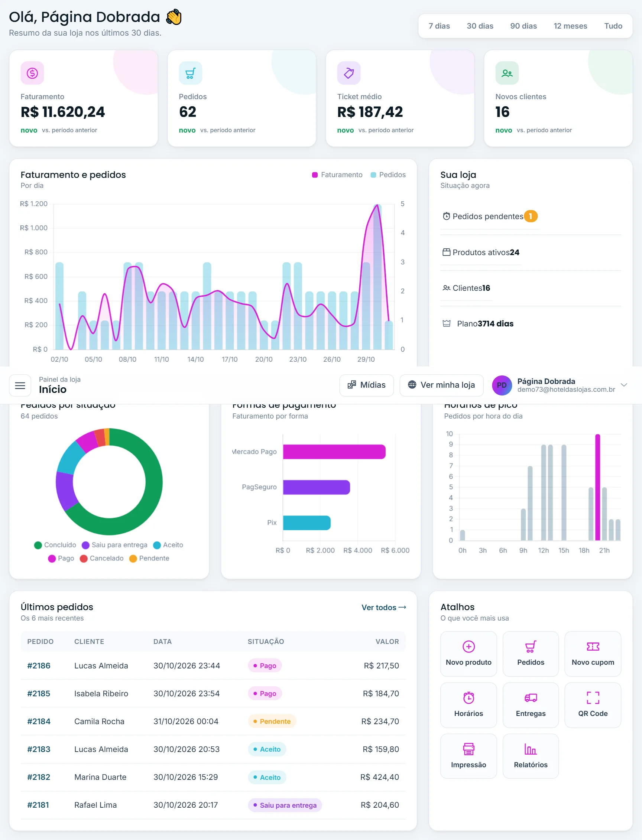Select the Tudo period tab
642x840 pixels.
(x=613, y=26)
